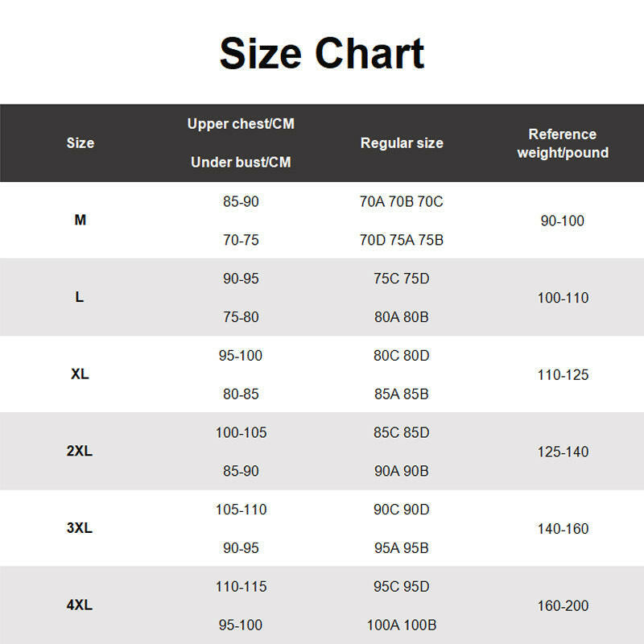The height and width of the screenshot is (644, 644).
Task: Click the XL size label
Action: pyautogui.click(x=80, y=374)
